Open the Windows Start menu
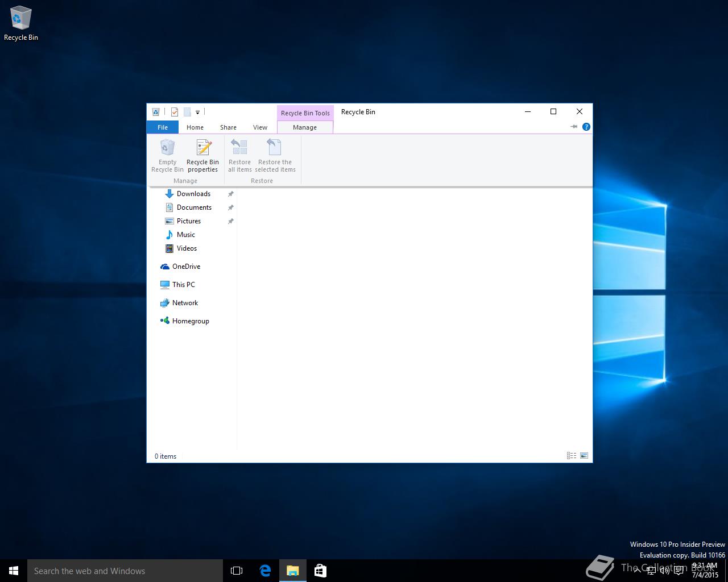 (14, 571)
